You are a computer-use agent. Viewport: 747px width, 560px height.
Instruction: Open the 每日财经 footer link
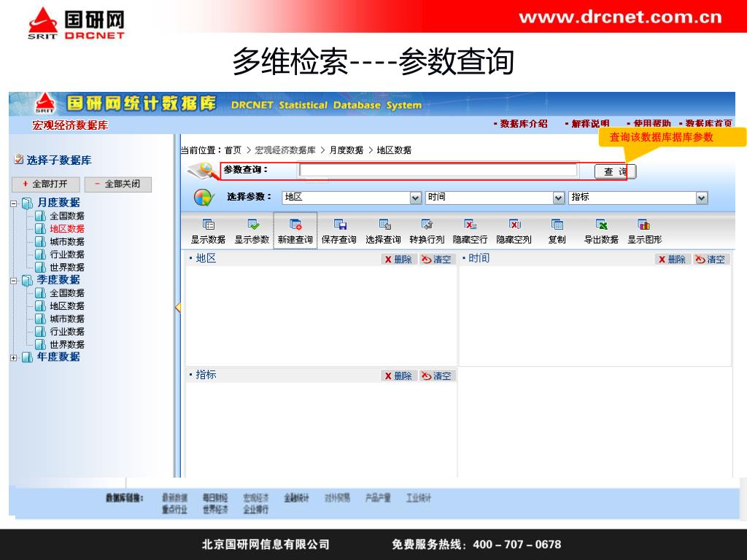pyautogui.click(x=215, y=498)
